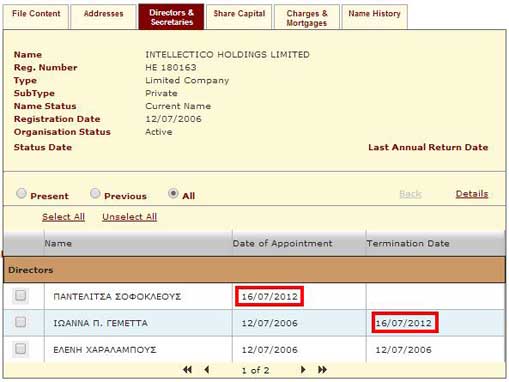Open the Details link

point(472,194)
